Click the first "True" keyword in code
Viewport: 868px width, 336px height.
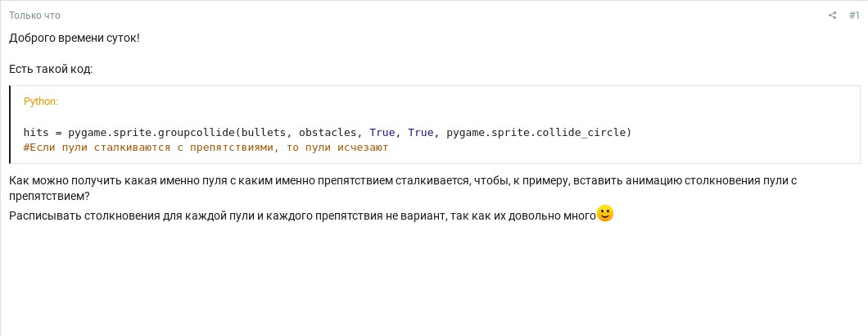click(382, 133)
